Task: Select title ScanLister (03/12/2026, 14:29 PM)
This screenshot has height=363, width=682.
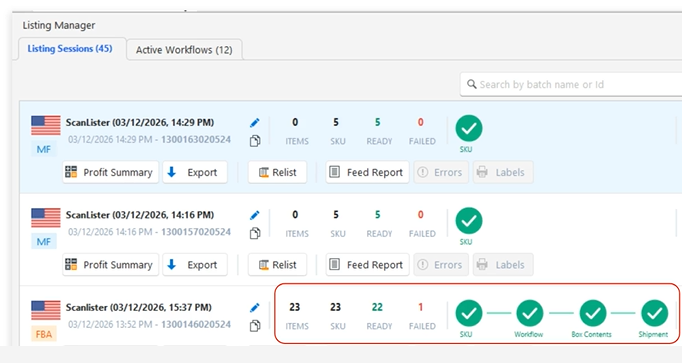Action: coord(140,123)
